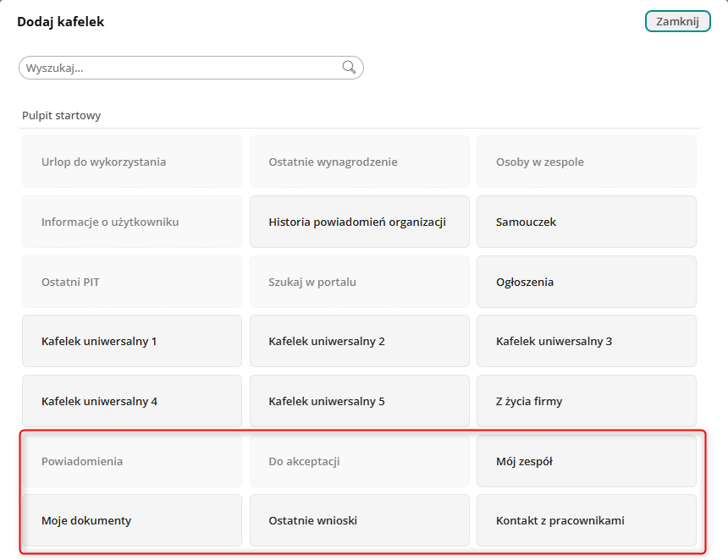Add the Z życia firmy tile

click(586, 401)
